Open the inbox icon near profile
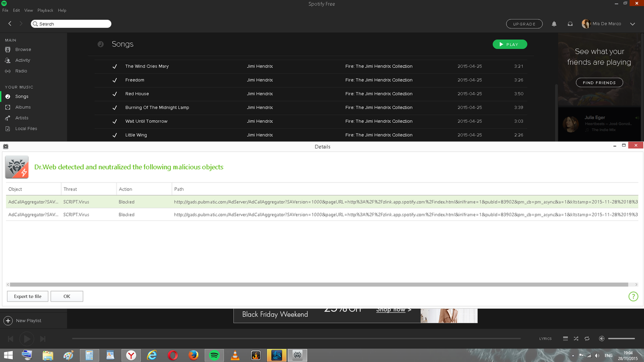 click(570, 24)
